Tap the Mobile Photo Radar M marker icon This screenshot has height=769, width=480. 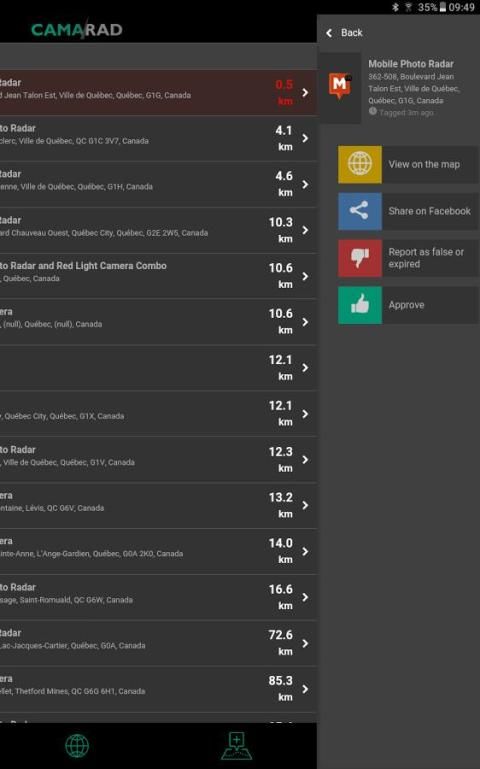pos(340,85)
